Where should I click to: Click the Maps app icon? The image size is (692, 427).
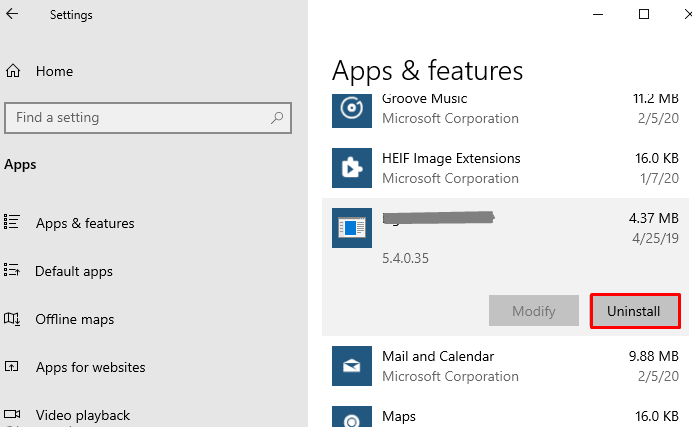tap(351, 418)
